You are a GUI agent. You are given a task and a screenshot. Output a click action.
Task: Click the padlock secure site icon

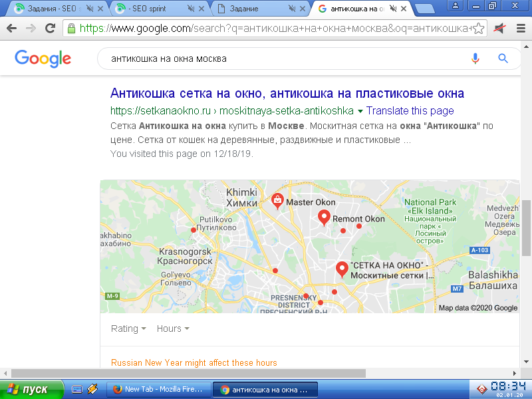coord(71,29)
